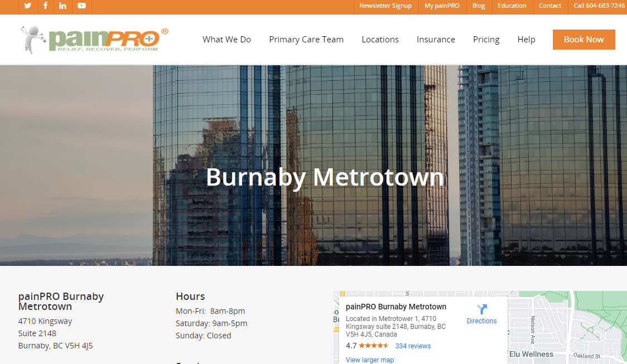
Task: Click the Directions arrow icon on map card
Action: coord(482,309)
